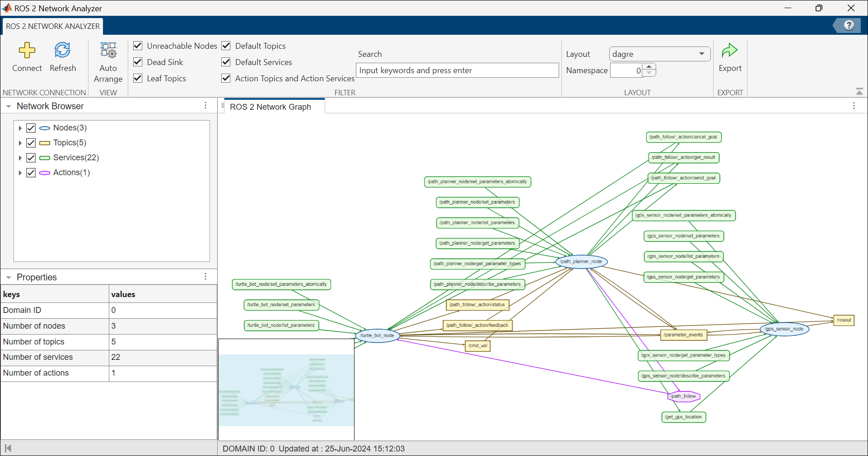The image size is (868, 456).
Task: Click the Namespace number field
Action: click(x=626, y=70)
